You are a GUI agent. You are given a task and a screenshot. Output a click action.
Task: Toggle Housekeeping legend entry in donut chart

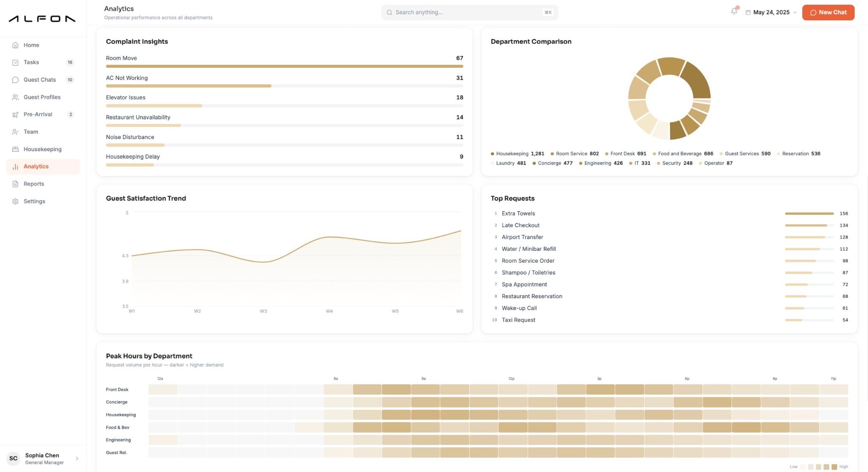click(x=517, y=154)
